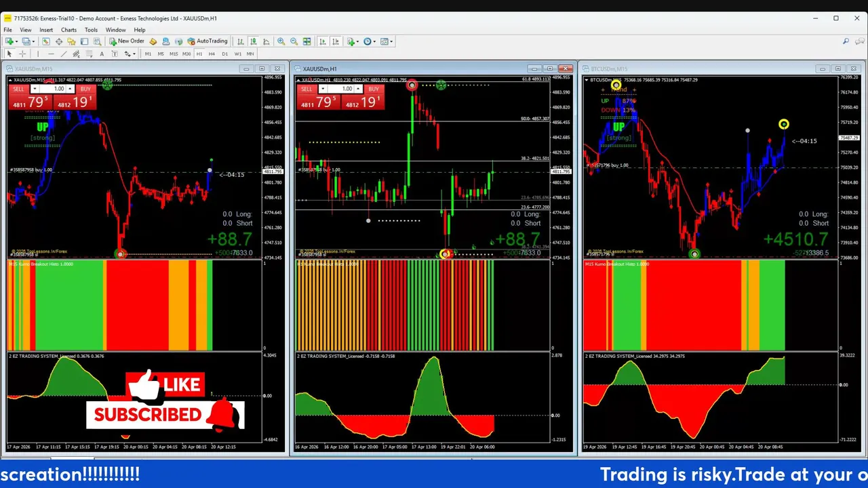The height and width of the screenshot is (488, 868).
Task: Select the trendline tool
Action: click(64, 54)
